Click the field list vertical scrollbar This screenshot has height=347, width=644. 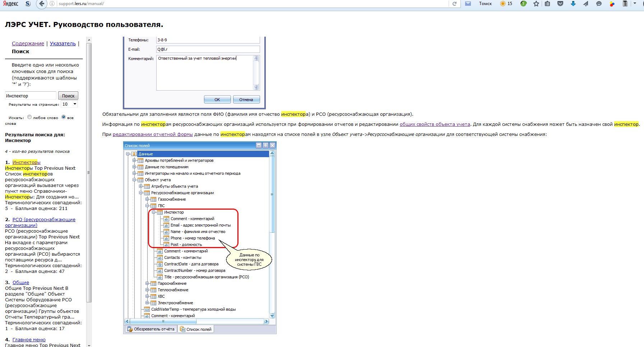(x=272, y=194)
